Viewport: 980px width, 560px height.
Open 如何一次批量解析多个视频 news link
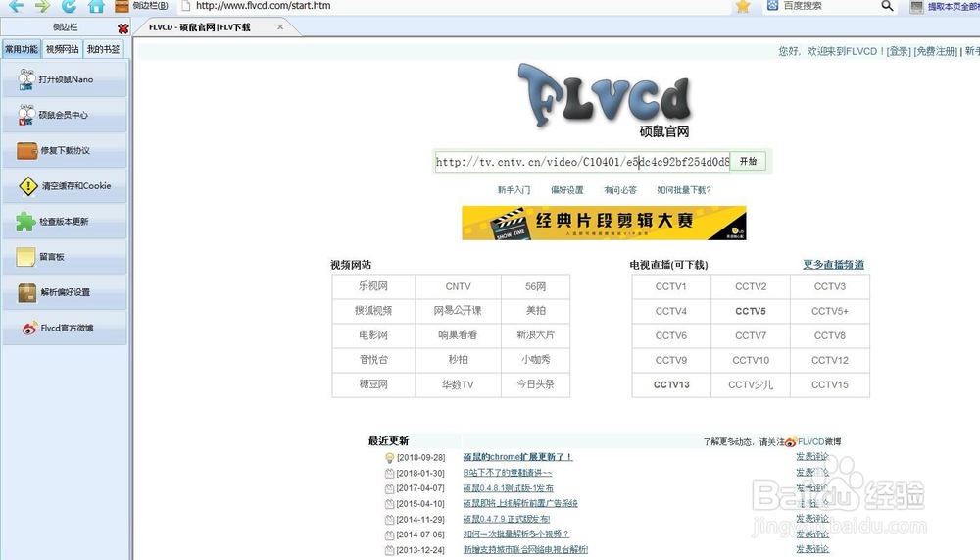pos(515,535)
